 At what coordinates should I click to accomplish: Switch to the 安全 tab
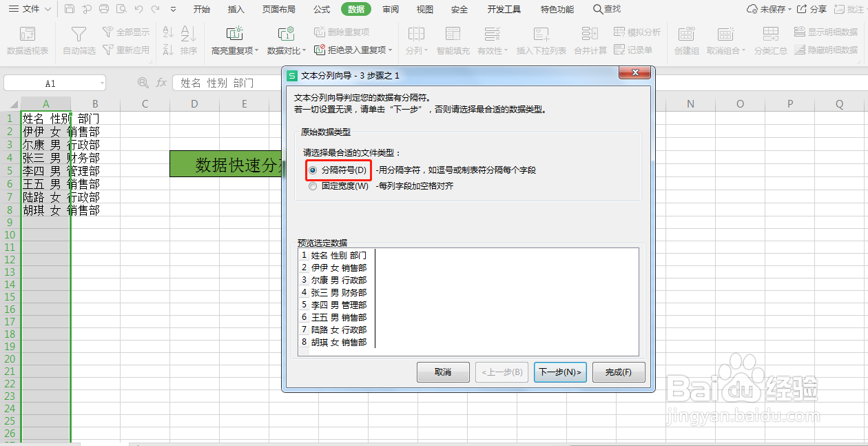[459, 9]
